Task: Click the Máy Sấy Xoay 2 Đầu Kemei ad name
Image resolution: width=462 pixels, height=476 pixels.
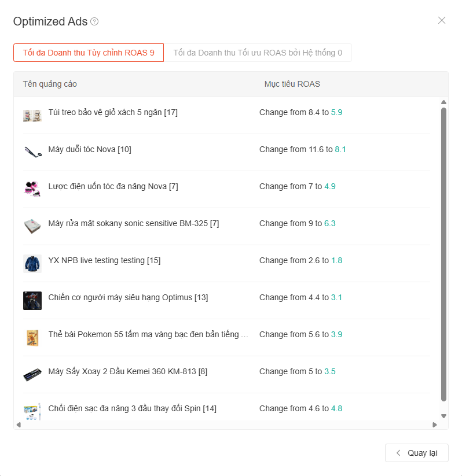Action: click(x=127, y=371)
